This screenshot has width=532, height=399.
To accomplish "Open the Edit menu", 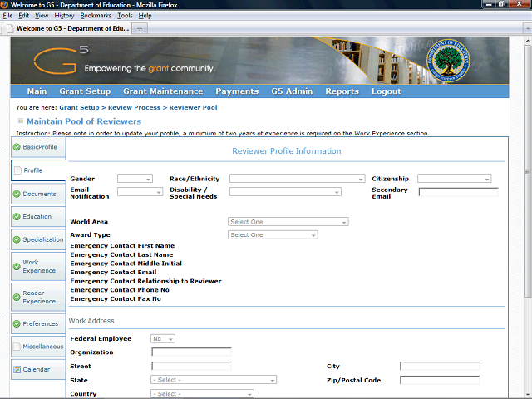I will point(24,16).
